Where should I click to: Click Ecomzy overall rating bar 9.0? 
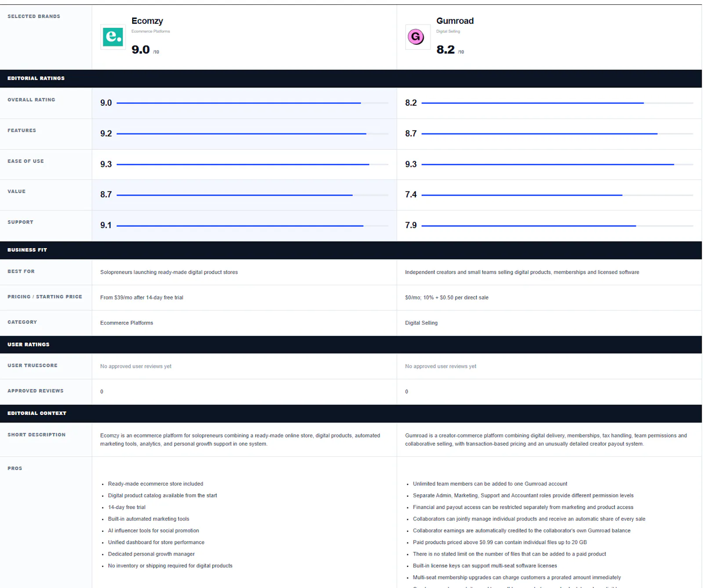252,103
